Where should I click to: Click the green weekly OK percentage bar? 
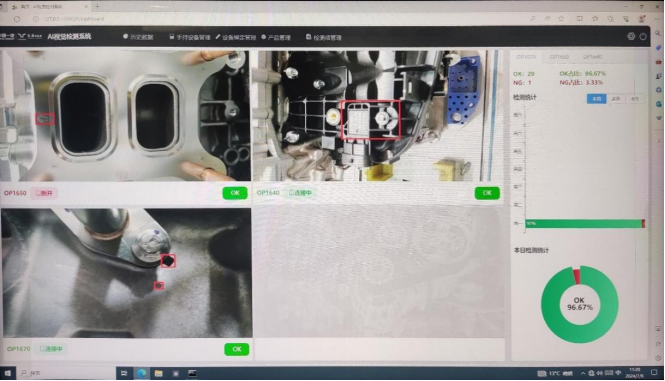click(584, 223)
